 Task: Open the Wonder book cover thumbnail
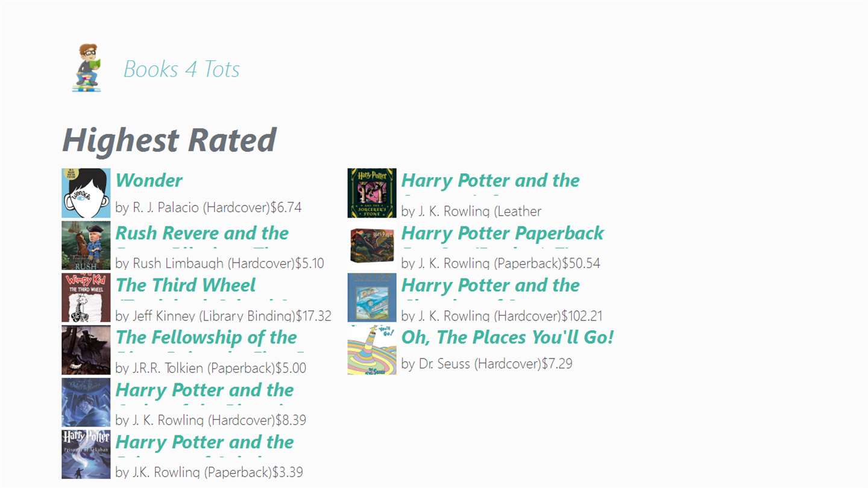(86, 193)
